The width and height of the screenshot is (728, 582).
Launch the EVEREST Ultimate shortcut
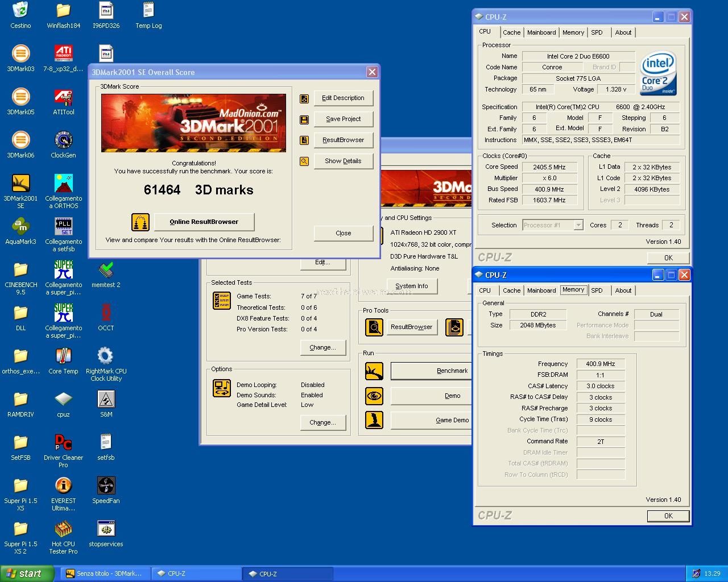[63, 485]
